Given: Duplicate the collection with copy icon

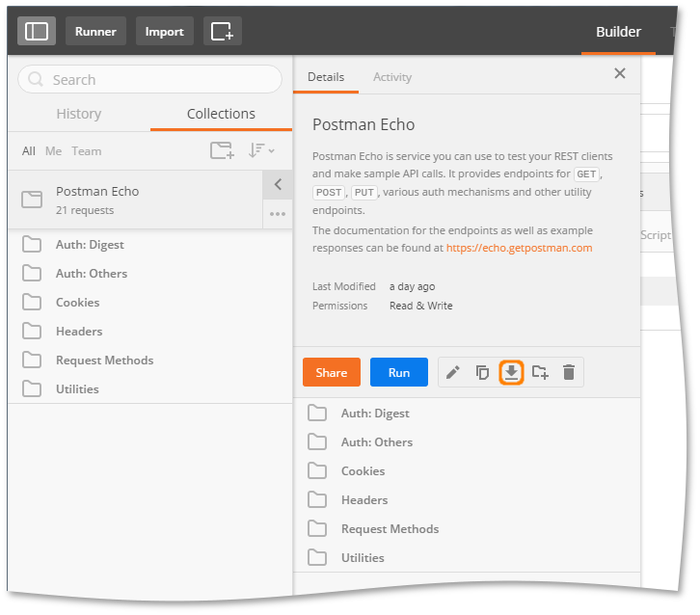Looking at the screenshot, I should coord(482,372).
